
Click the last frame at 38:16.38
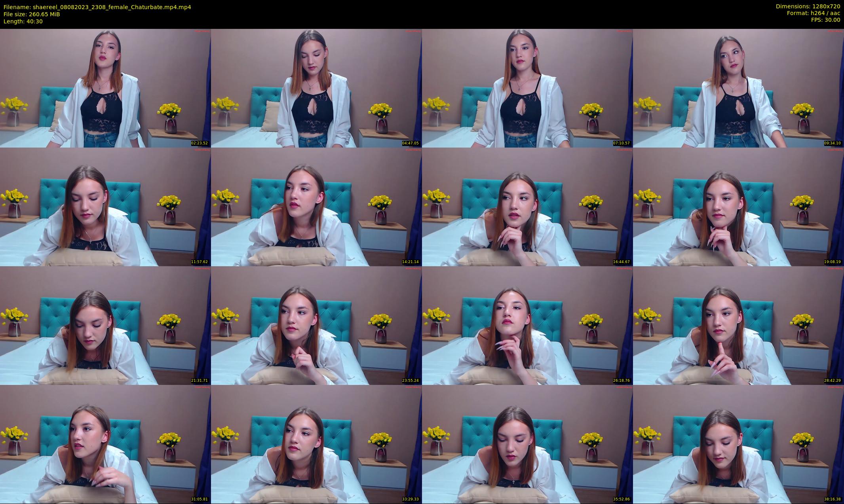tap(738, 444)
